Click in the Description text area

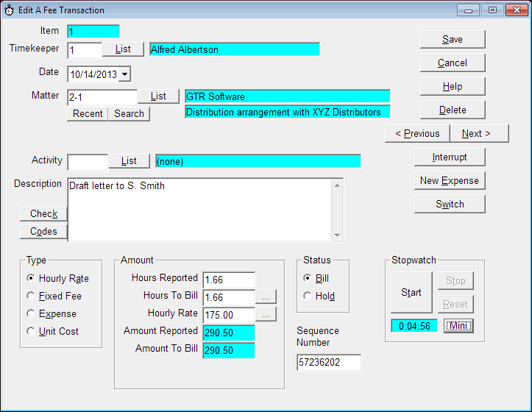(199, 210)
